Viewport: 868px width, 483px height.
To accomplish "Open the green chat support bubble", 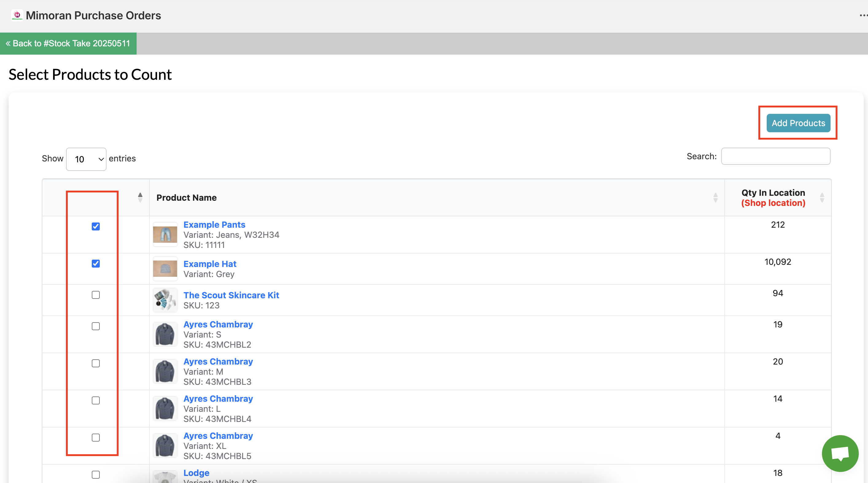I will (840, 453).
